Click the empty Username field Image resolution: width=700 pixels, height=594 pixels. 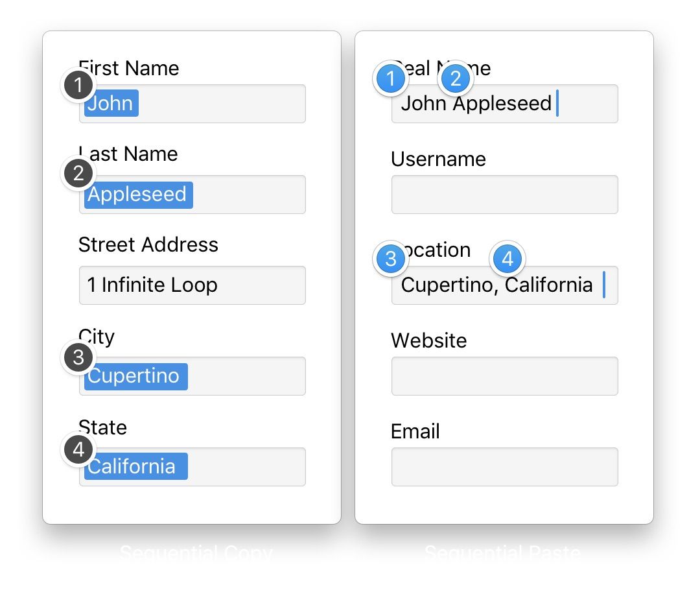504,195
